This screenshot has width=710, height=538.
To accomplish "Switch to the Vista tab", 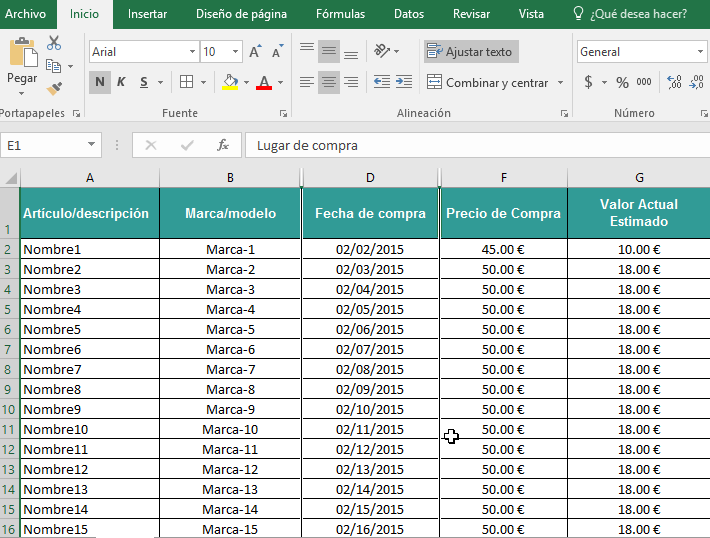I will tap(531, 14).
